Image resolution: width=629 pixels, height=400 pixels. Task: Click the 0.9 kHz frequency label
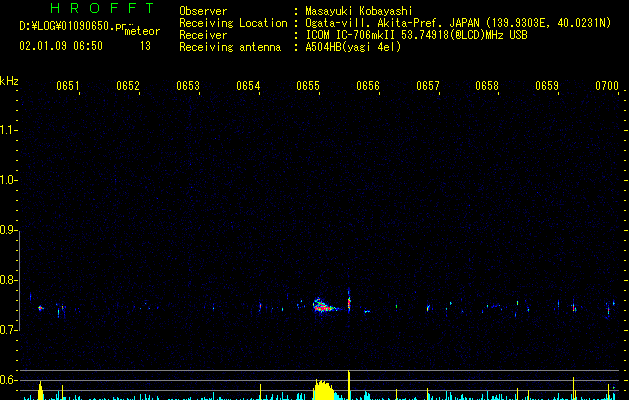tap(8, 230)
